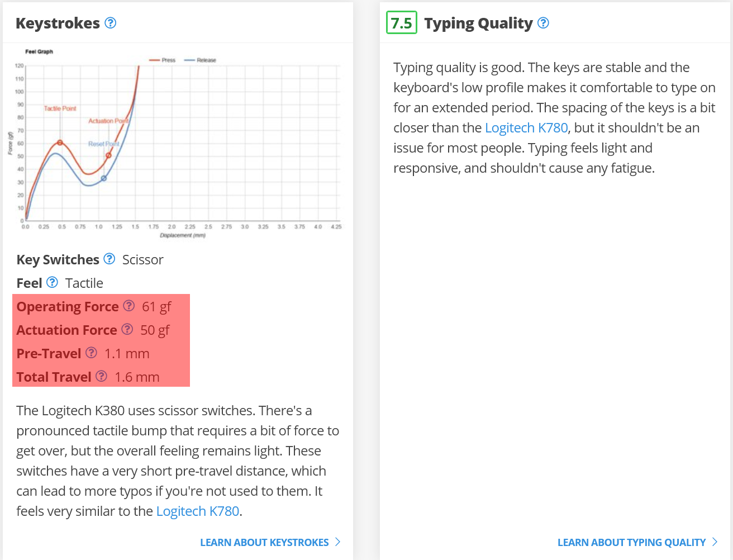Screen dimensions: 733x560
Task: Open the Logitech K780 link in Keystrokes text
Action: 198,511
